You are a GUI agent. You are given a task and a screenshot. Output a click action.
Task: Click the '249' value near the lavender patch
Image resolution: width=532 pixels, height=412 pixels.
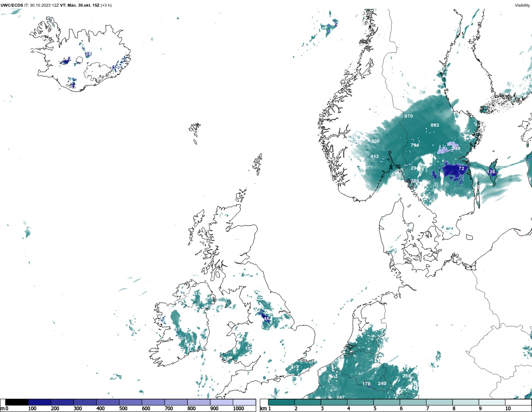(456, 148)
